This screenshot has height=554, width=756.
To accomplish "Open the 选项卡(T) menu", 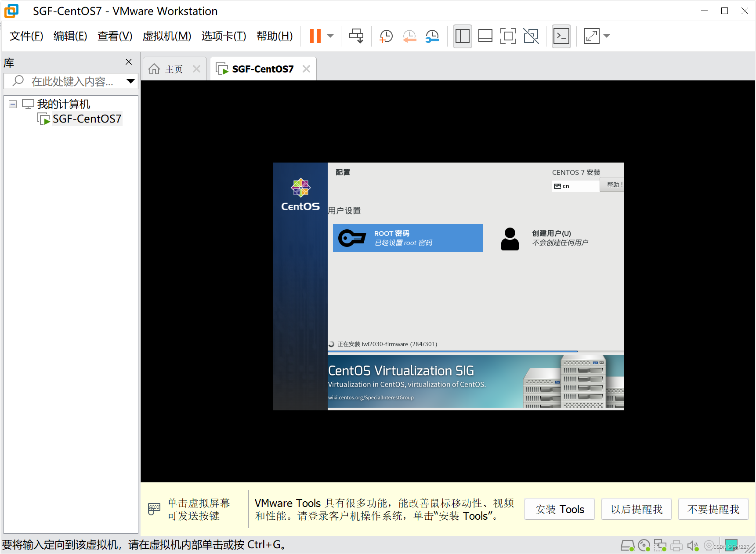I will (224, 36).
